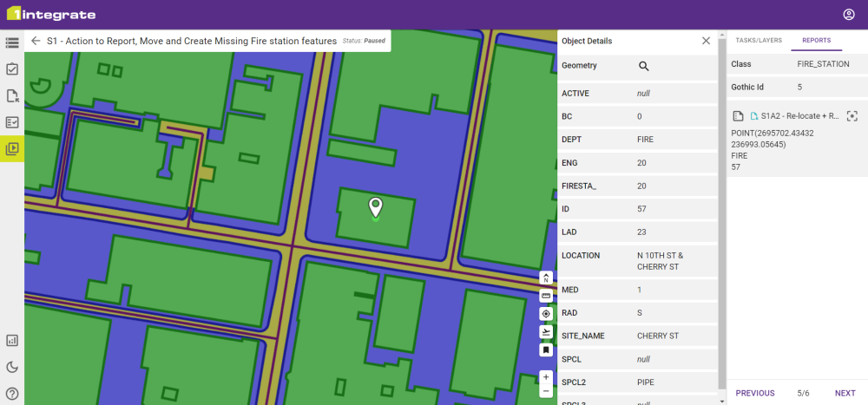Zoom to geometry with magnifier icon
The image size is (868, 405).
(x=643, y=67)
